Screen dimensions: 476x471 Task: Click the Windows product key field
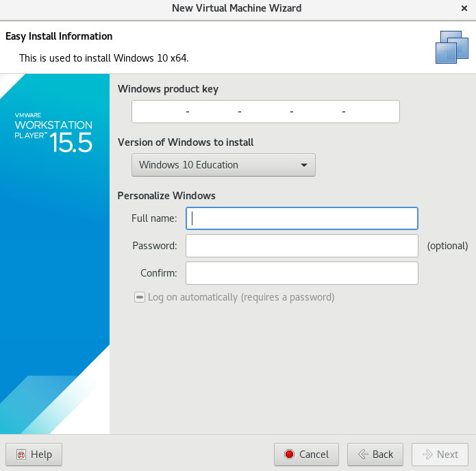266,112
